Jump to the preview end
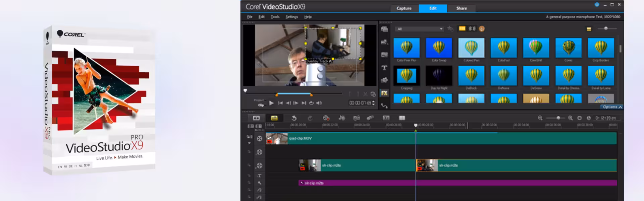The height and width of the screenshot is (201, 644). coord(304,103)
